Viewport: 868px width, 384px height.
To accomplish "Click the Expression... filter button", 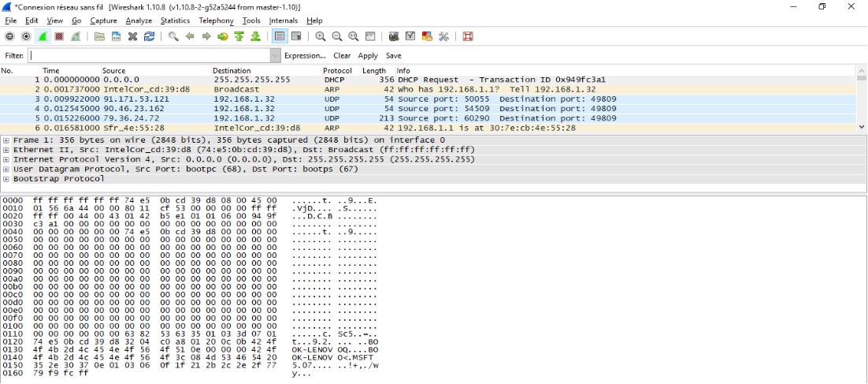I will click(x=305, y=56).
